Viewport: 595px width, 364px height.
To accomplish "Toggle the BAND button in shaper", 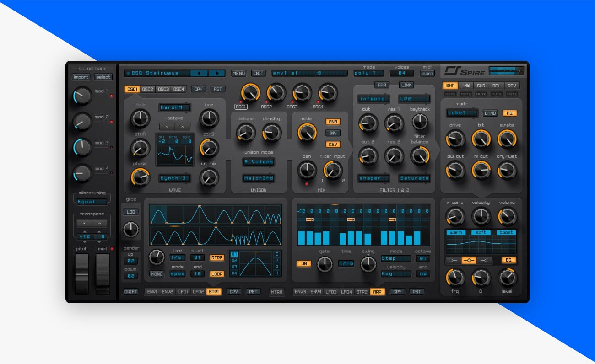I will pos(490,113).
